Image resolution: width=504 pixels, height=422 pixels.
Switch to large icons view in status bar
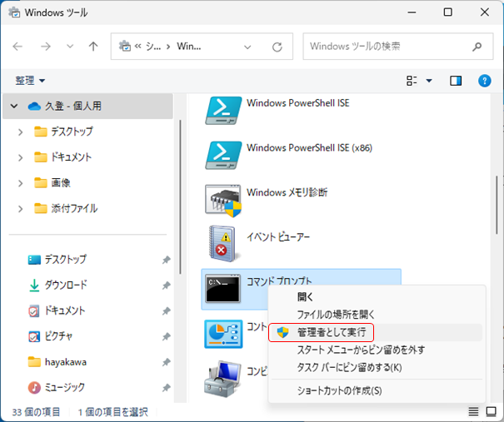492,412
